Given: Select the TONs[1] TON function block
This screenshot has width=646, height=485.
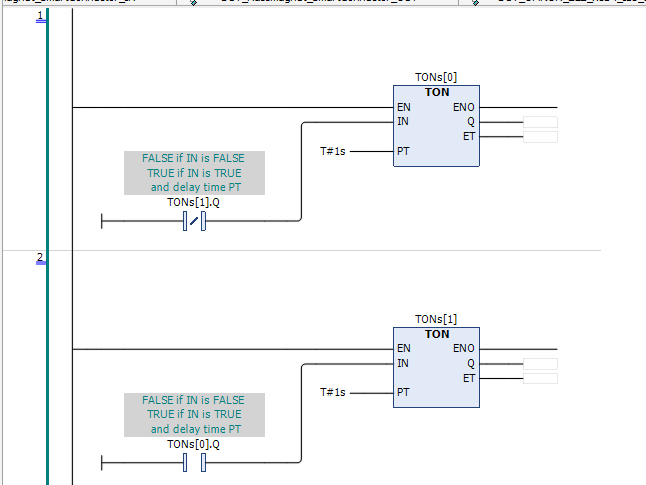Looking at the screenshot, I should point(436,367).
